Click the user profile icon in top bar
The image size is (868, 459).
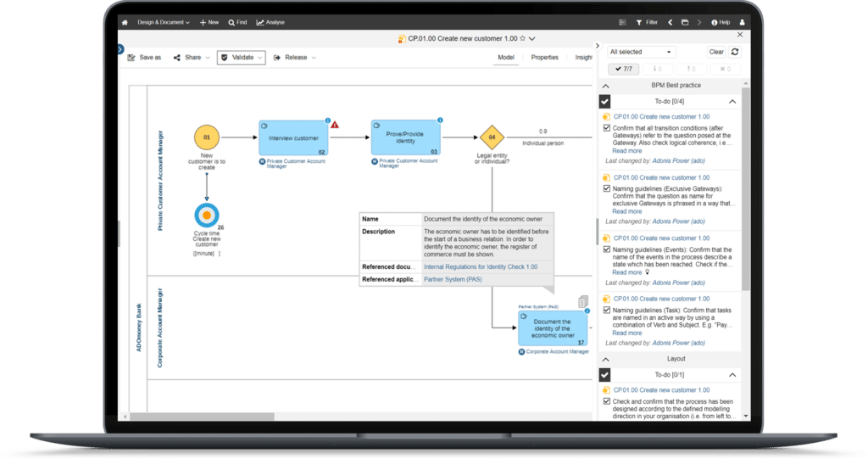(743, 22)
